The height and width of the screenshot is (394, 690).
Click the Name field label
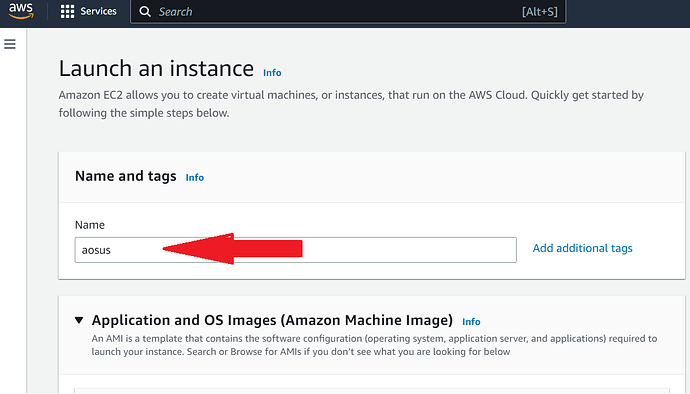coord(90,225)
